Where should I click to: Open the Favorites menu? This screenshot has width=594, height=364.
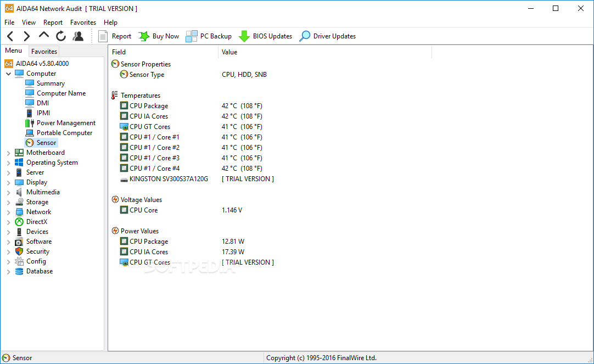point(83,23)
